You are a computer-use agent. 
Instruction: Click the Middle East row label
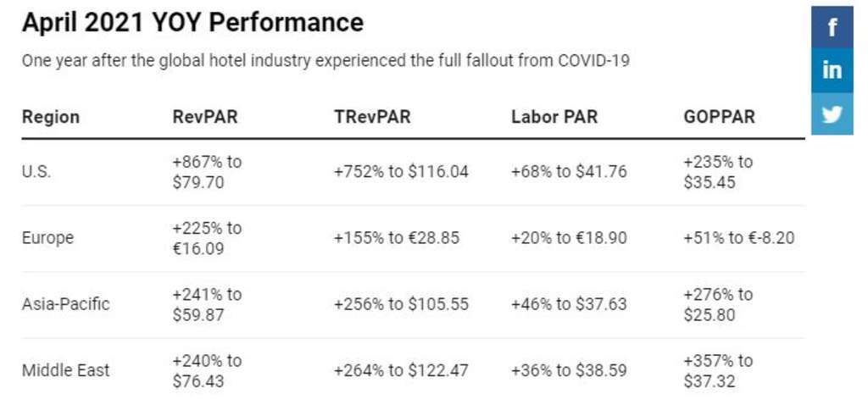click(66, 370)
